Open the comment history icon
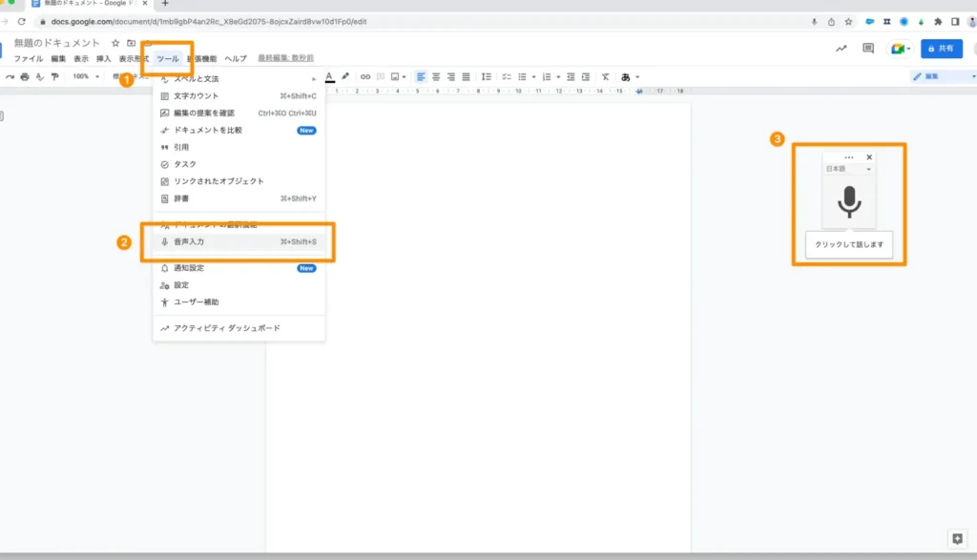 click(868, 49)
